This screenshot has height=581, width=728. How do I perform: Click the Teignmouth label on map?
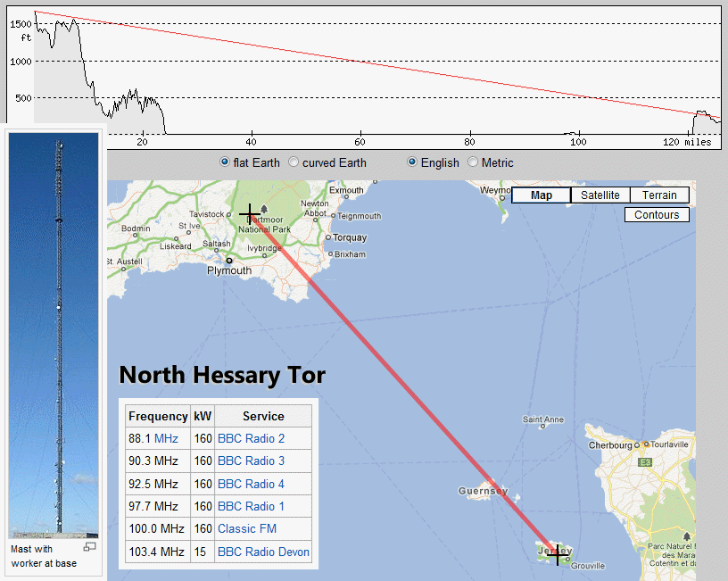click(x=360, y=216)
